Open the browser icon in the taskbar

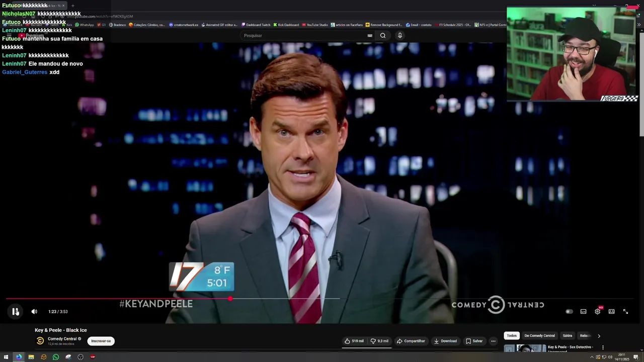(19, 357)
